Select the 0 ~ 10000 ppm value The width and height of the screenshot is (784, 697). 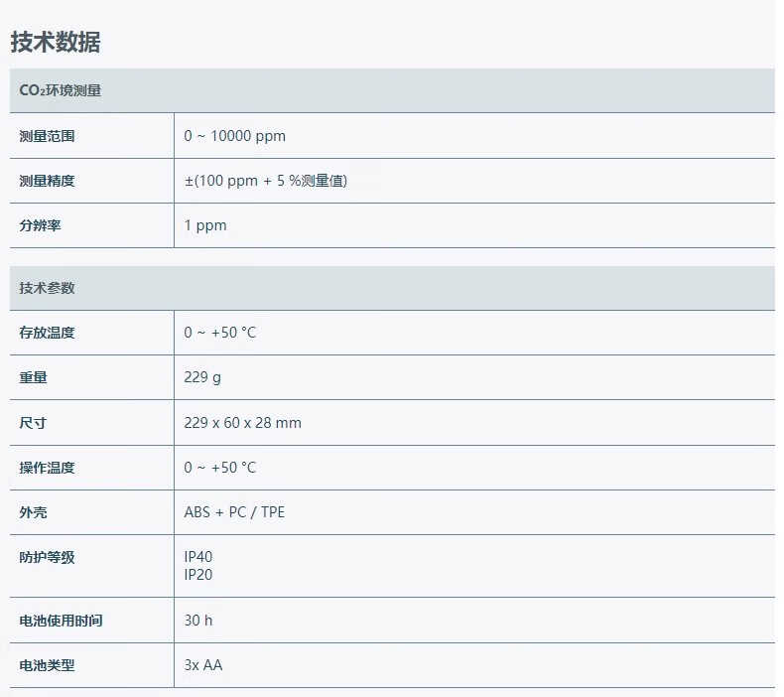point(234,136)
